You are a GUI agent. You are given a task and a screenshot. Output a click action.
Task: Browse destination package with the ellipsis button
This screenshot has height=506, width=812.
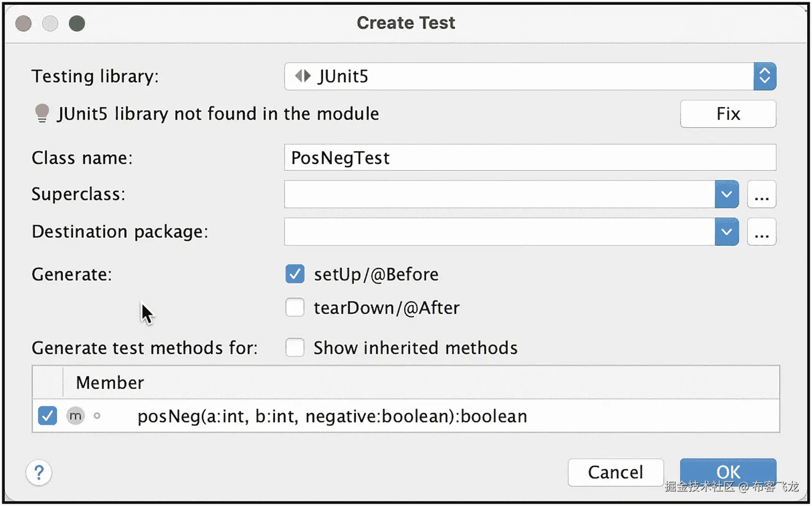coord(761,232)
